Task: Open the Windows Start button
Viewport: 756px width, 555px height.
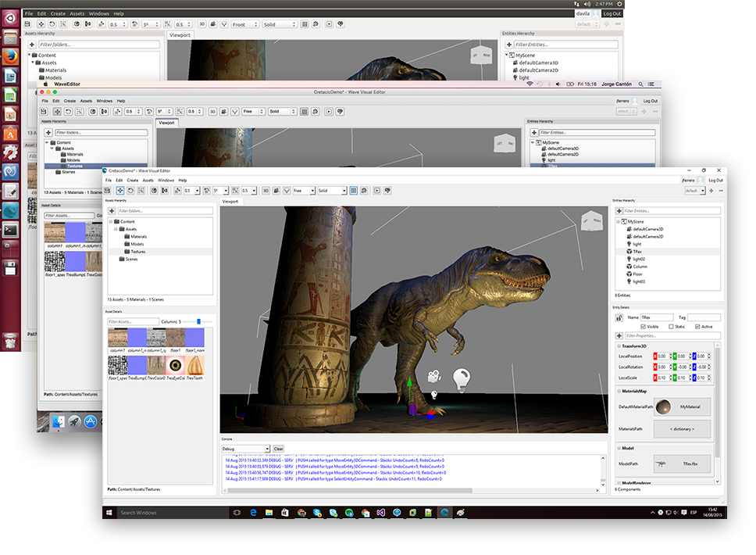Action: click(109, 513)
